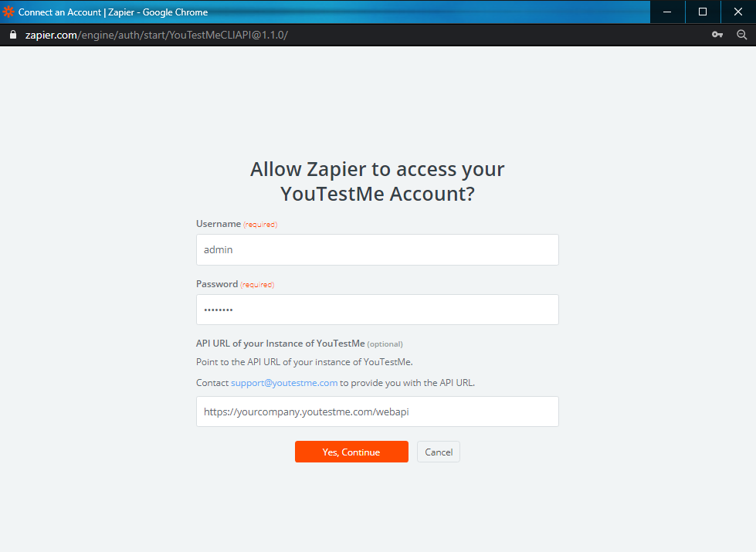Viewport: 756px width, 552px height.
Task: Click into the Password field
Action: point(377,310)
